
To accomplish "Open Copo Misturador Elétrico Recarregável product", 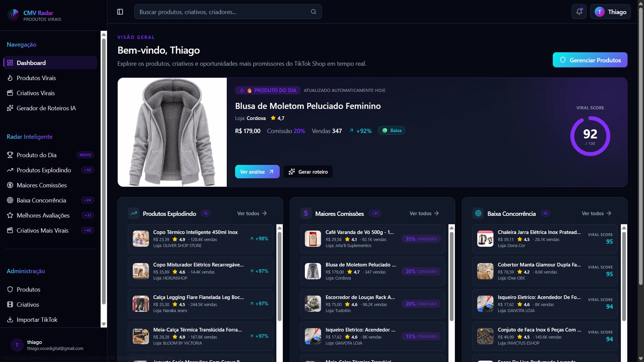I will coord(200,271).
